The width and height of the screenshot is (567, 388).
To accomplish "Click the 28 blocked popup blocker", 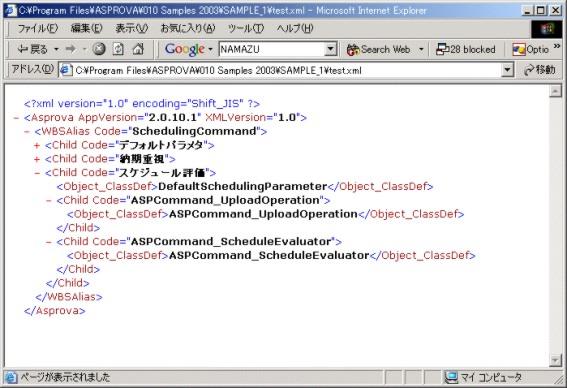I will coord(466,49).
